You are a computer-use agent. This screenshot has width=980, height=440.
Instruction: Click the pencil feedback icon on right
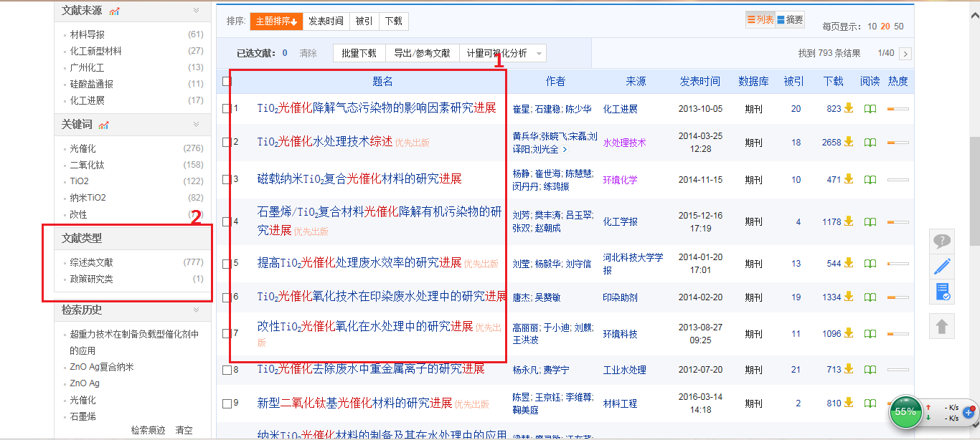[942, 267]
